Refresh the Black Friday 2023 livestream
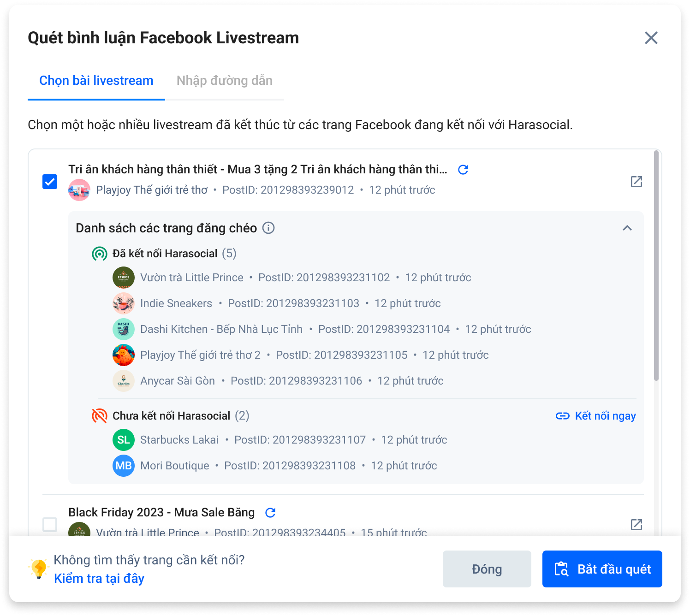 point(270,513)
